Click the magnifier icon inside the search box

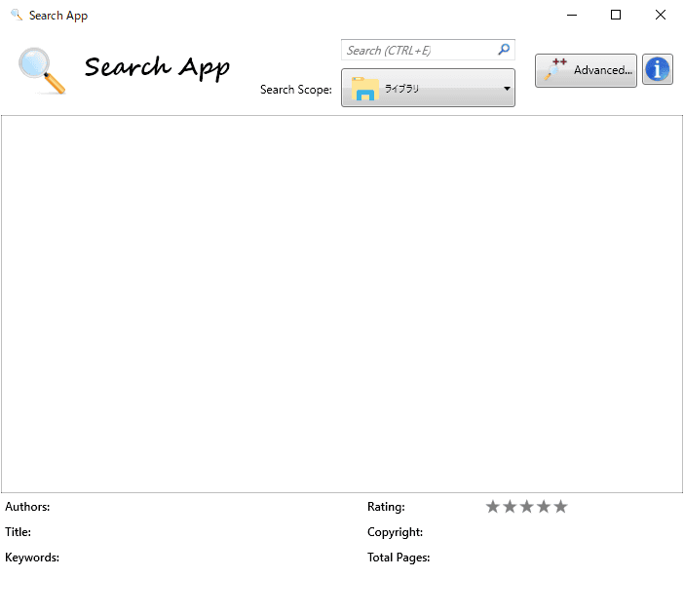[x=504, y=50]
